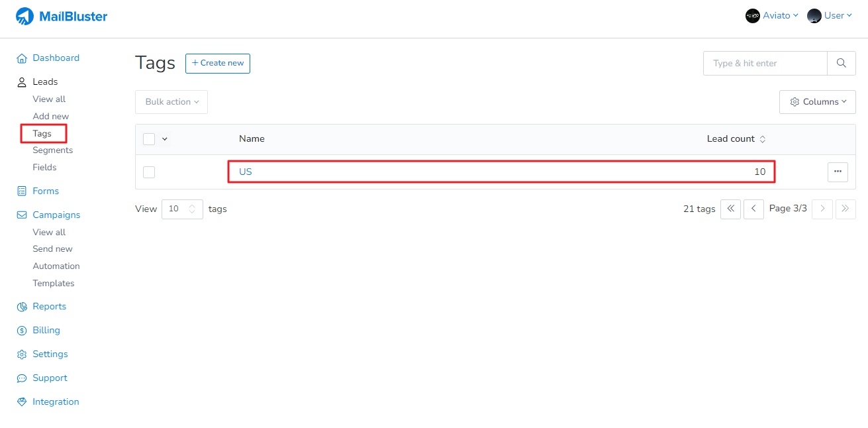868x428 pixels.
Task: Click the MailBluster rocket logo
Action: tap(24, 17)
